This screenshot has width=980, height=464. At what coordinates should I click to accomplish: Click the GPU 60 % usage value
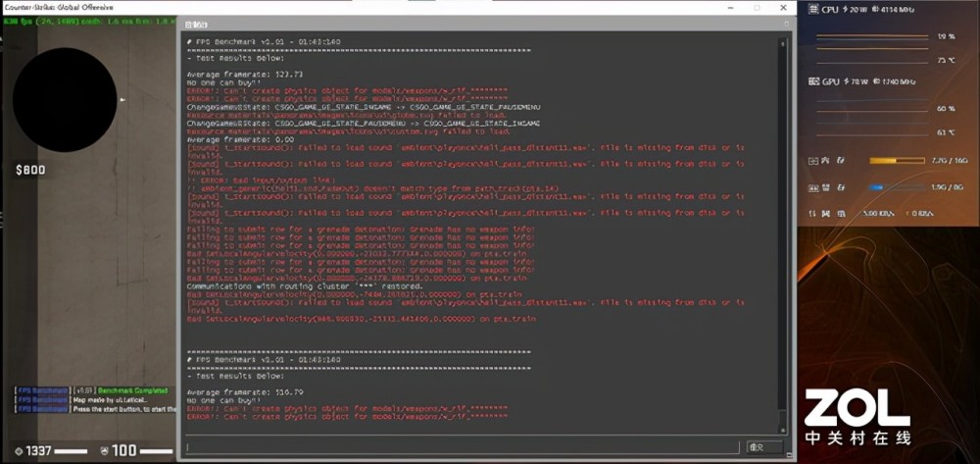tap(947, 109)
